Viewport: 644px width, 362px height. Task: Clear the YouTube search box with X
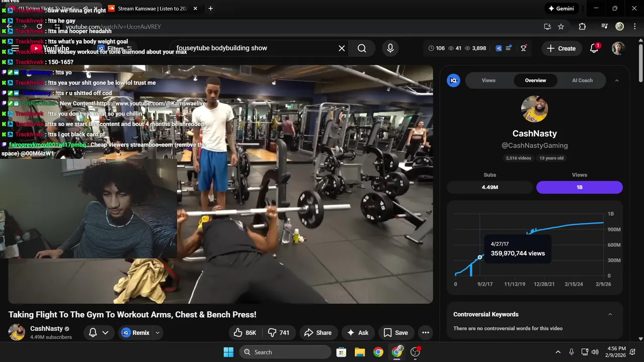pos(342,48)
